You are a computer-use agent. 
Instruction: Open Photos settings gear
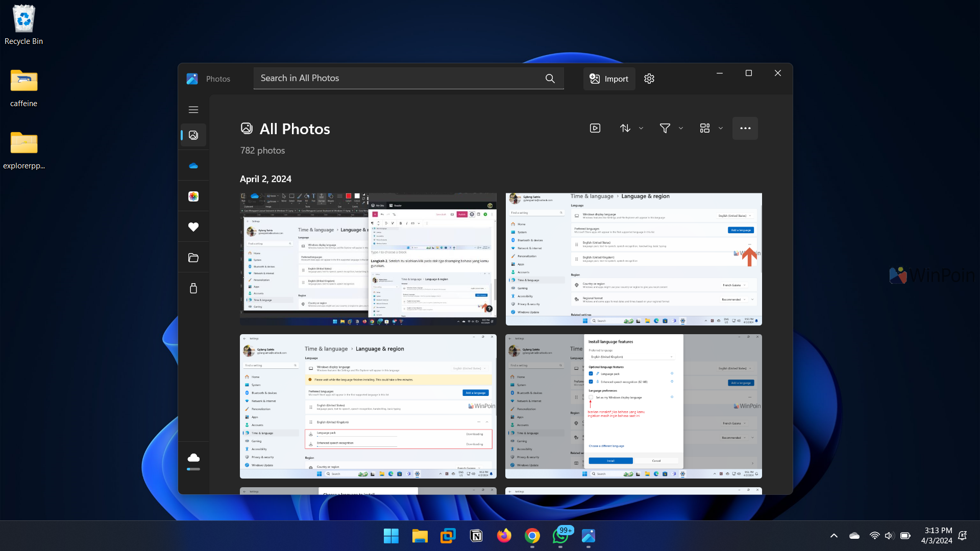click(649, 79)
